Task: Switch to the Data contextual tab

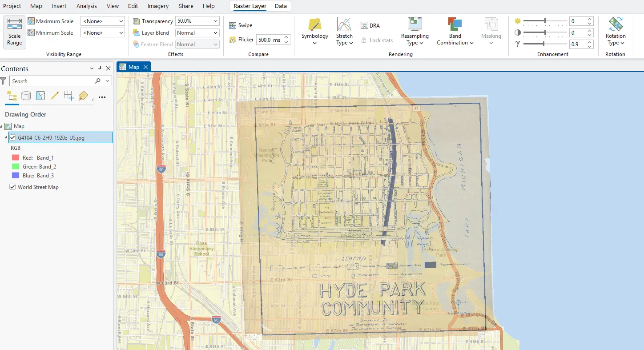Action: (281, 6)
